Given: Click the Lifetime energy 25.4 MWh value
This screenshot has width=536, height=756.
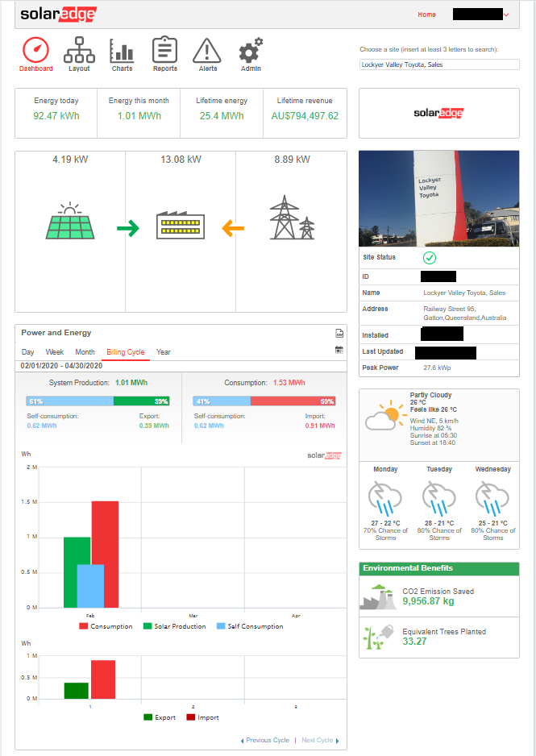Looking at the screenshot, I should point(222,116).
